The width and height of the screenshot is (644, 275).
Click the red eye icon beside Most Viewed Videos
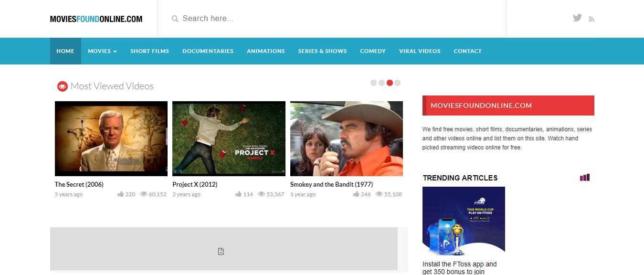coord(62,86)
